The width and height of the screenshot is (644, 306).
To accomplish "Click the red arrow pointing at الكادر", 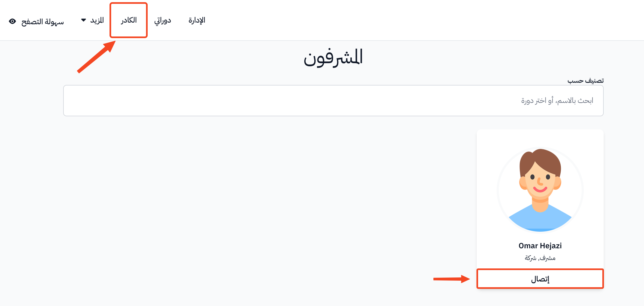I will click(96, 57).
